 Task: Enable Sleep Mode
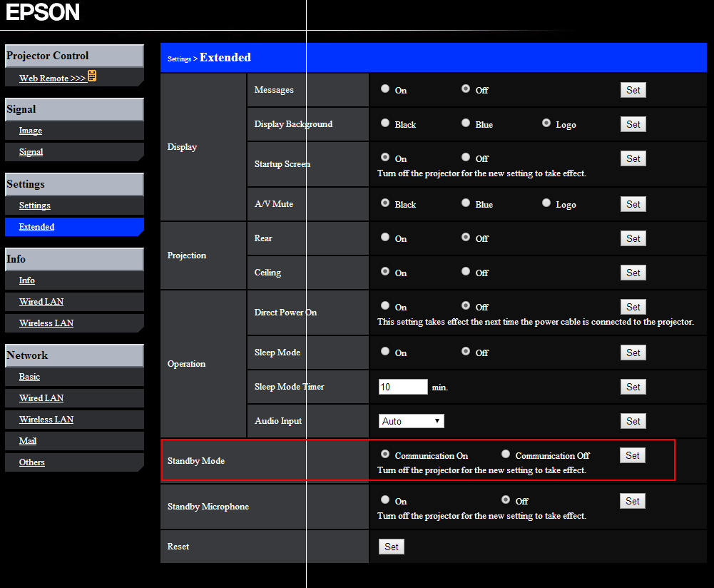tap(385, 352)
